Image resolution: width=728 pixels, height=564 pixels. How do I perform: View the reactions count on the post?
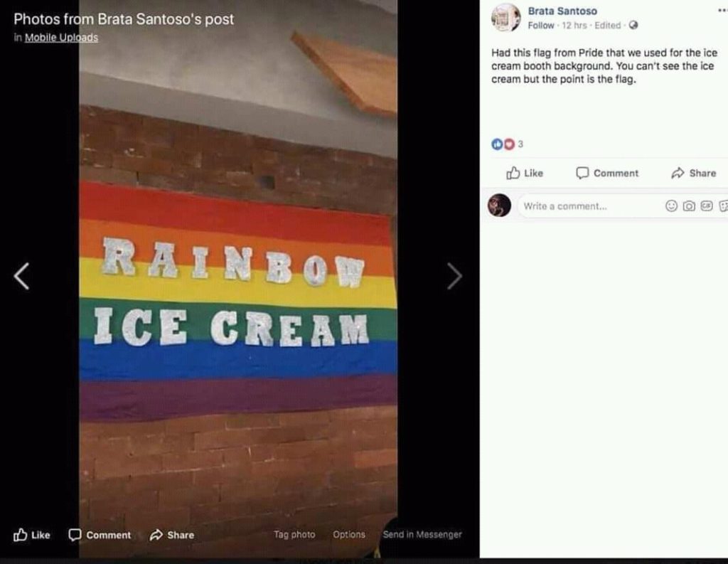pyautogui.click(x=508, y=144)
